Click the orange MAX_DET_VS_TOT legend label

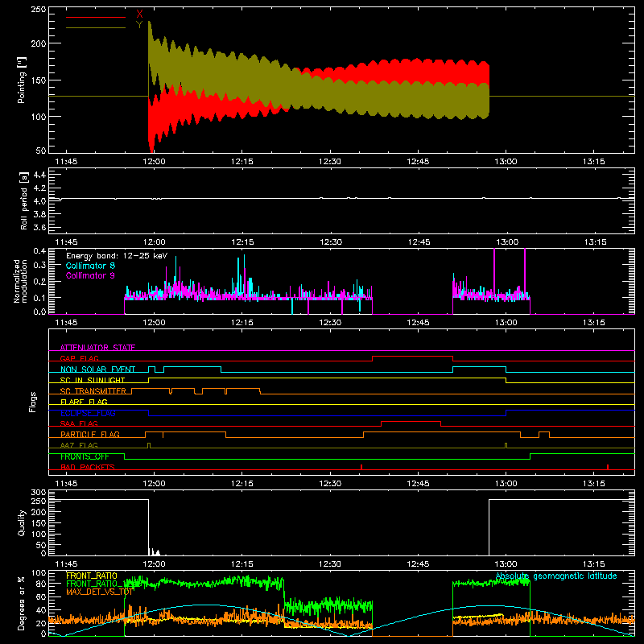99,592
